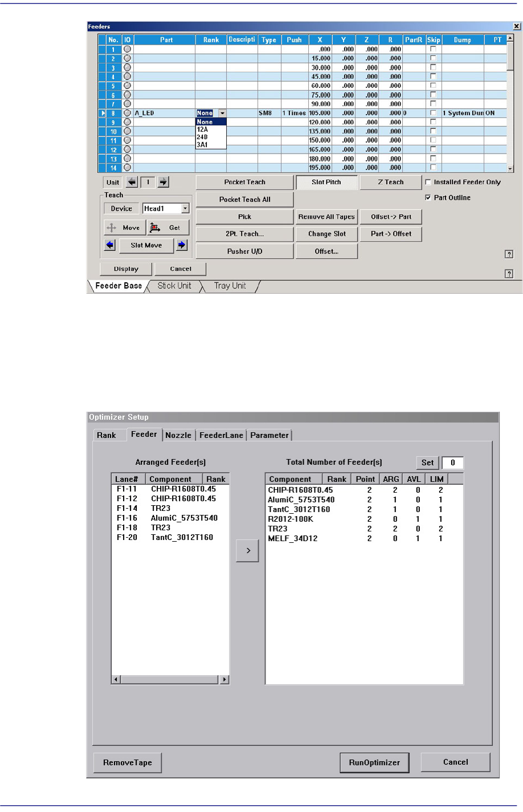The image size is (523, 812).
Task: Click the feeder table vertical scrollbar down arrow
Action: pyautogui.click(x=510, y=169)
